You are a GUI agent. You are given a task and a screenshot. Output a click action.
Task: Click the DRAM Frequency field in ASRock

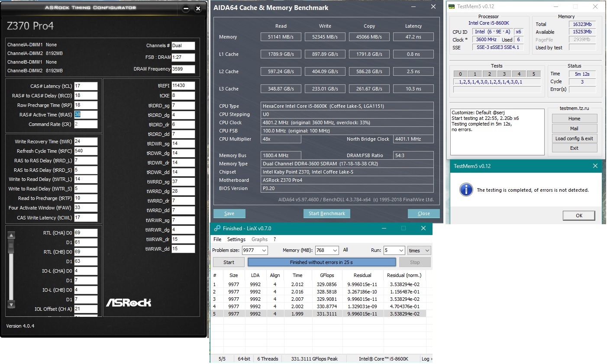click(x=183, y=69)
